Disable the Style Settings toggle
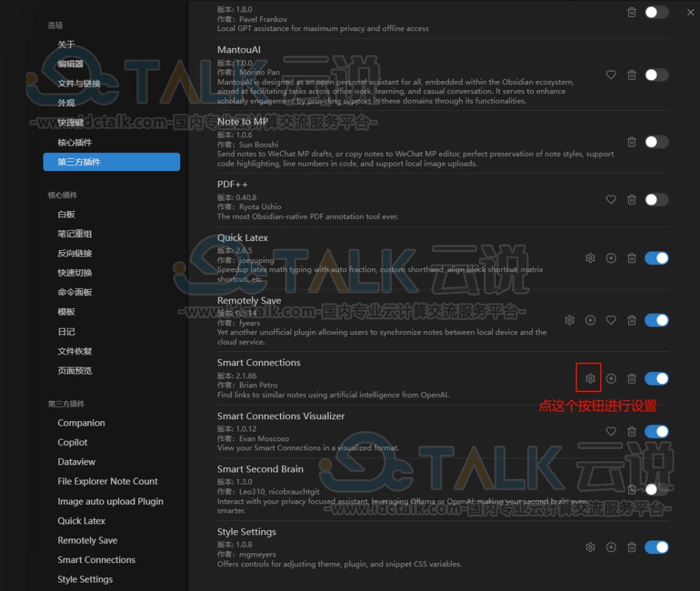The width and height of the screenshot is (700, 591). (x=656, y=547)
